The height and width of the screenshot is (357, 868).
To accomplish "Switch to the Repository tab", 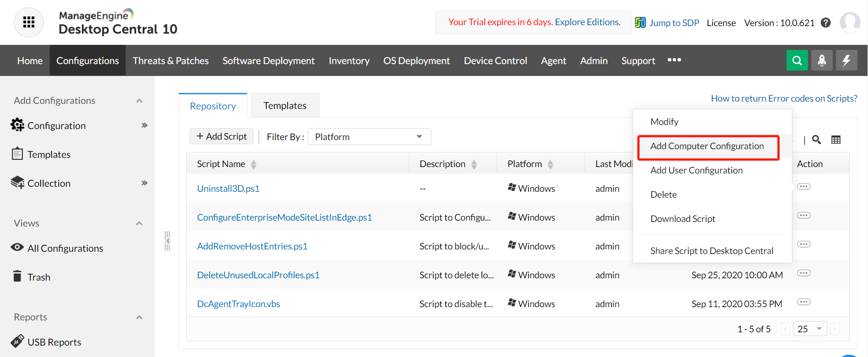I will (x=213, y=106).
